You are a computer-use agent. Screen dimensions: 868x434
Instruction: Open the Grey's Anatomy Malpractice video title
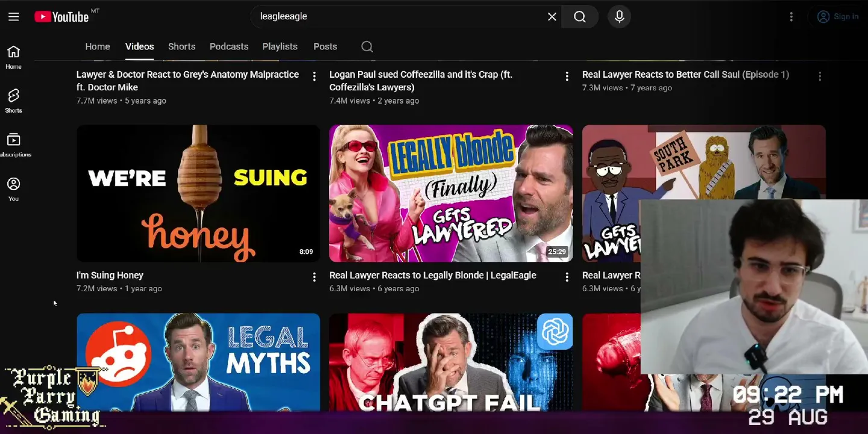[187, 81]
